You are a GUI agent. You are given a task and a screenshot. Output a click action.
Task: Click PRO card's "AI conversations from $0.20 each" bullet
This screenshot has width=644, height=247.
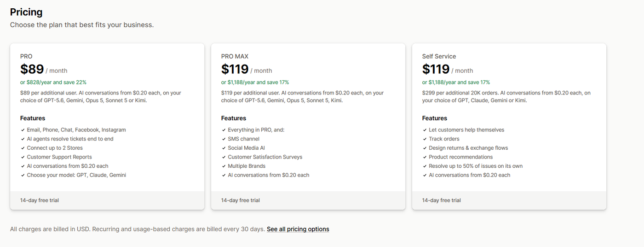(68, 166)
